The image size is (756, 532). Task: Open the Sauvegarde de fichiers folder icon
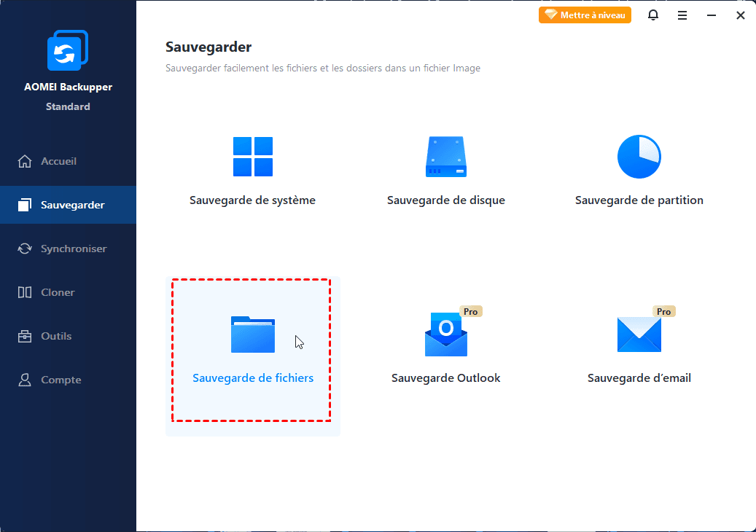pos(253,335)
